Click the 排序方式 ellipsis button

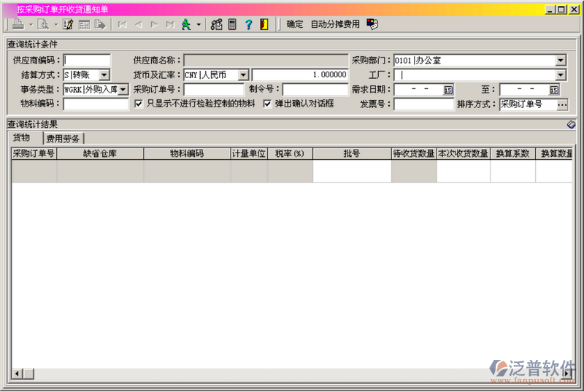[562, 104]
